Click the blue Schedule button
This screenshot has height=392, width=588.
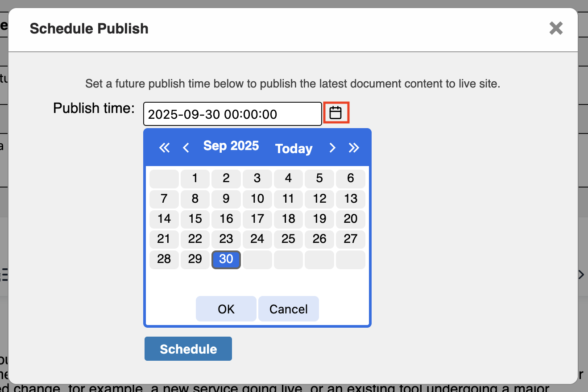pos(188,349)
